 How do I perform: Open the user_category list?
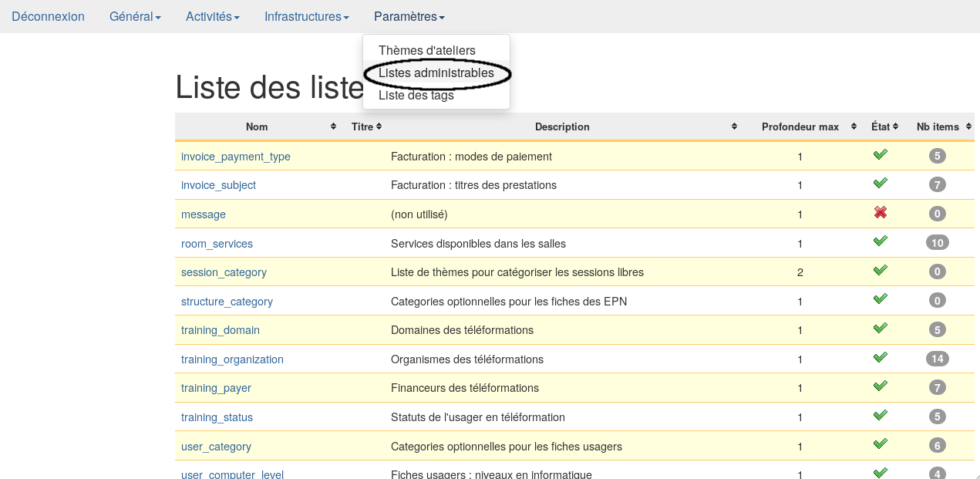click(216, 447)
